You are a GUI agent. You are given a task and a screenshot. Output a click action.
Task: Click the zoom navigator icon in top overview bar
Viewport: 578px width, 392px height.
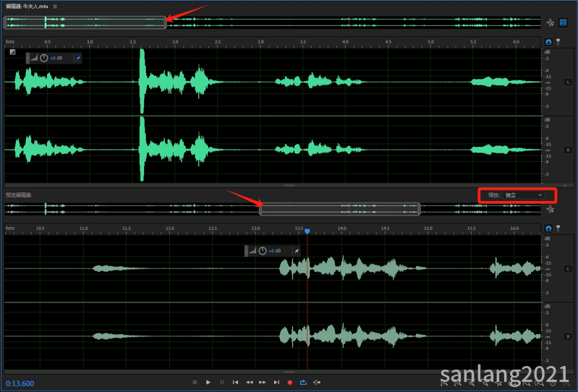[551, 22]
